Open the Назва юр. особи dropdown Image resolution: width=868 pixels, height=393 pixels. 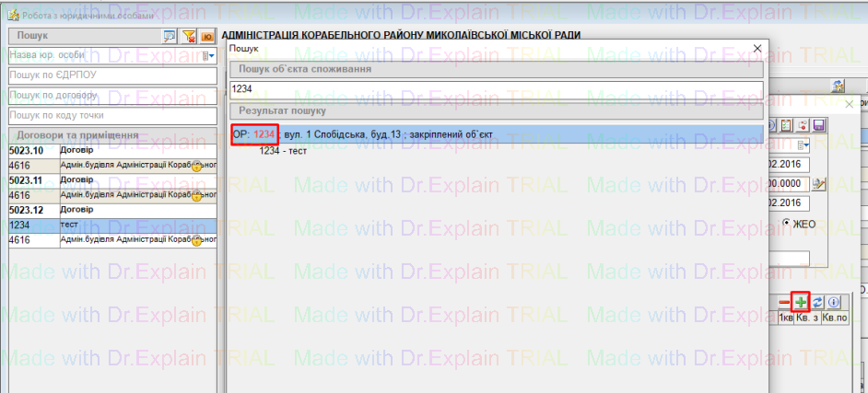click(x=208, y=56)
